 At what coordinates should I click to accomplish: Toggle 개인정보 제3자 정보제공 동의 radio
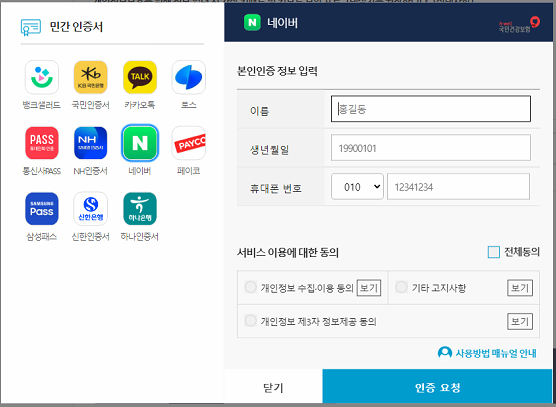pos(250,320)
